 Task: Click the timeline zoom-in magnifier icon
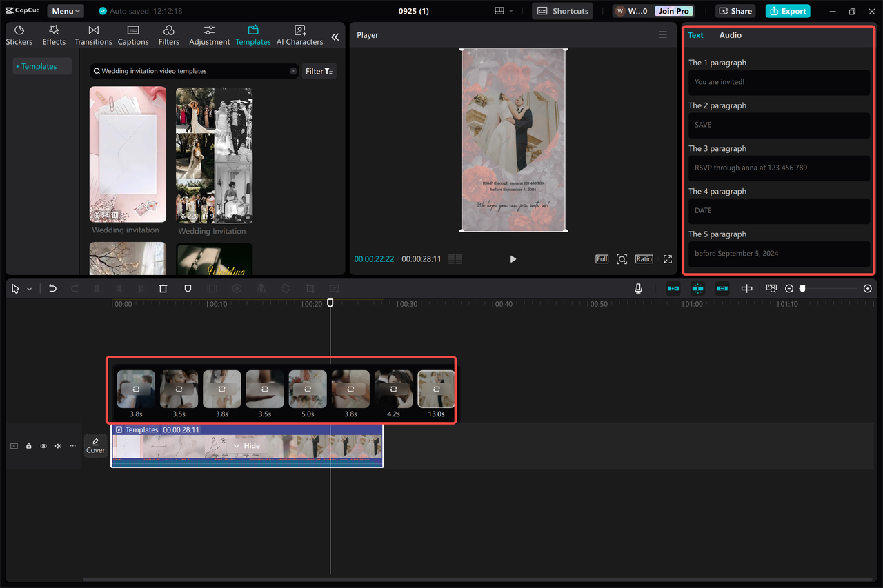pos(867,288)
